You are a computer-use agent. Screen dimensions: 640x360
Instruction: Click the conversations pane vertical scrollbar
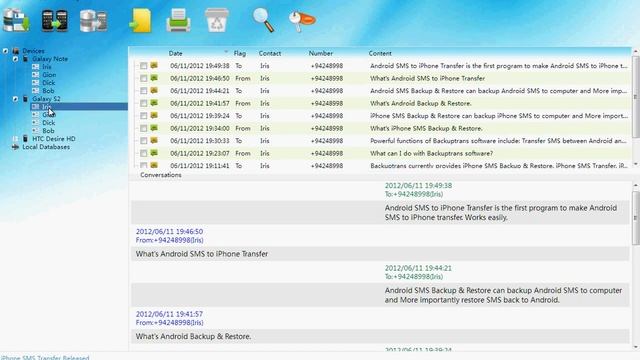coord(636,218)
